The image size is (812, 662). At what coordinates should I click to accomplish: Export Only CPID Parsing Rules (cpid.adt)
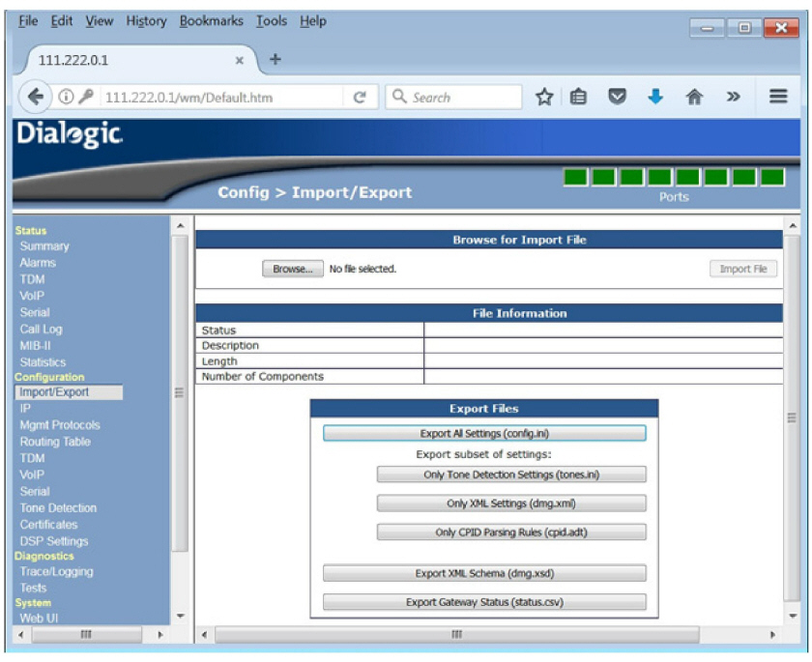click(511, 532)
